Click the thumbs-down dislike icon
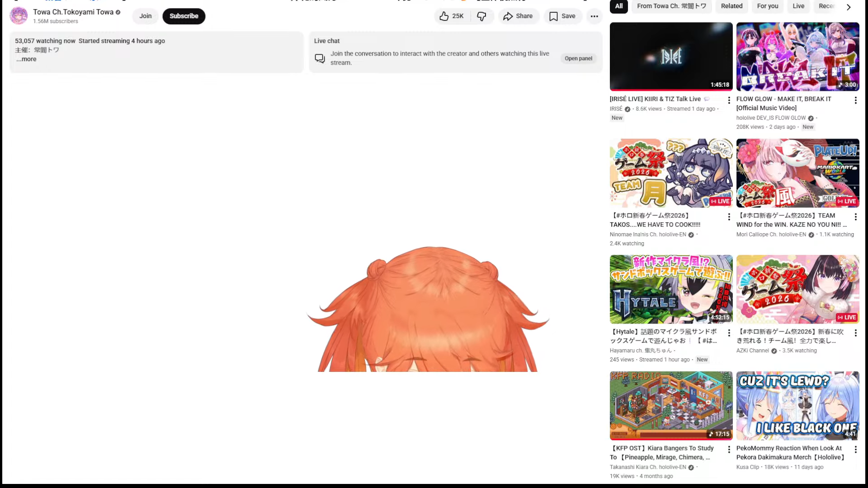This screenshot has height=488, width=868. click(481, 16)
